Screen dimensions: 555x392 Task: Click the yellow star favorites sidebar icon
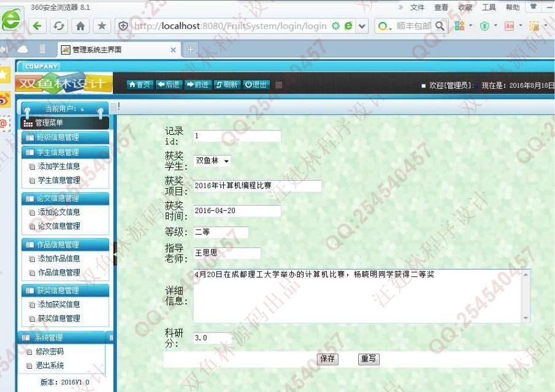click(x=5, y=75)
